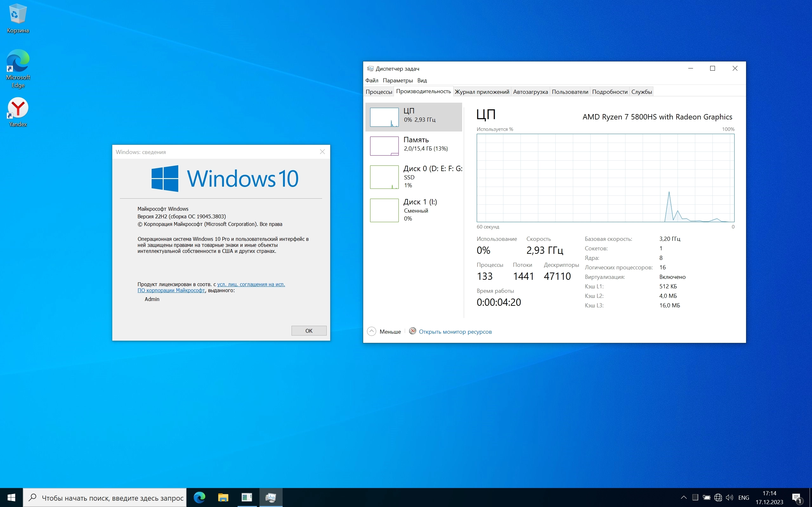Screen dimensions: 812x507
Task: Switch to the Автозагрузка tab
Action: (530, 92)
